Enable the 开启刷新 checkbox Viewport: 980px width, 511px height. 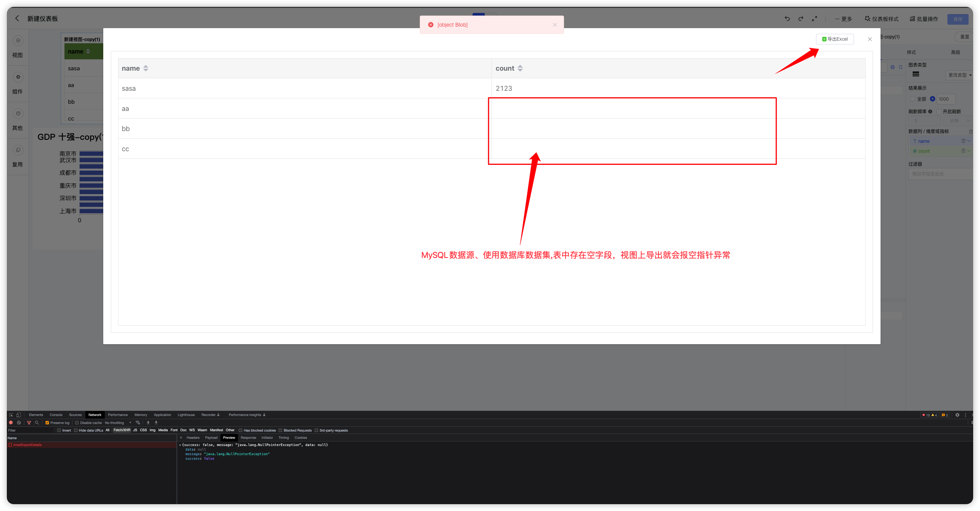click(939, 111)
